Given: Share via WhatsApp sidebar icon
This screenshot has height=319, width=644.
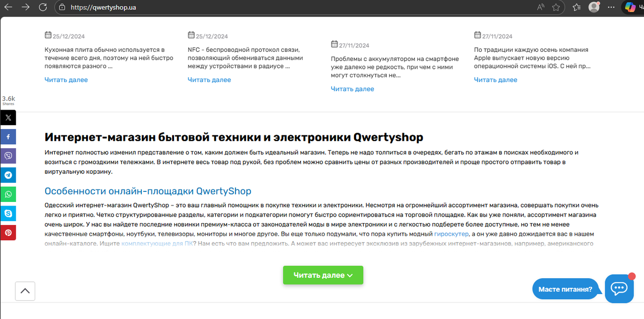Looking at the screenshot, I should pyautogui.click(x=8, y=194).
